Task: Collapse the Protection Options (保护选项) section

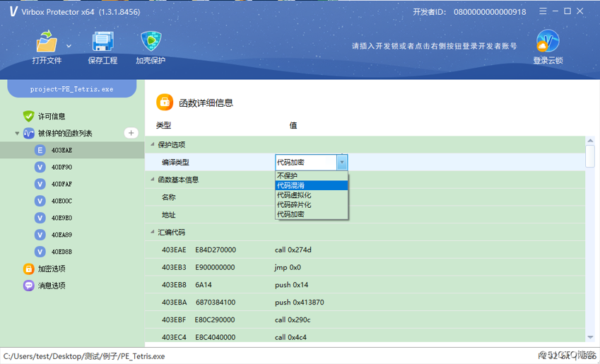Action: click(x=153, y=145)
